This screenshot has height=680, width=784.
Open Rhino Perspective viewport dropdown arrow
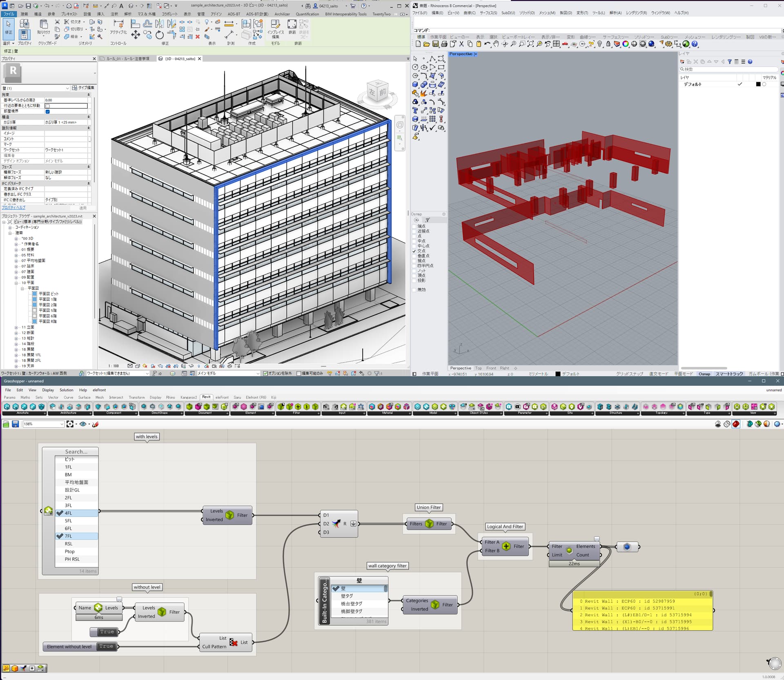click(x=475, y=54)
